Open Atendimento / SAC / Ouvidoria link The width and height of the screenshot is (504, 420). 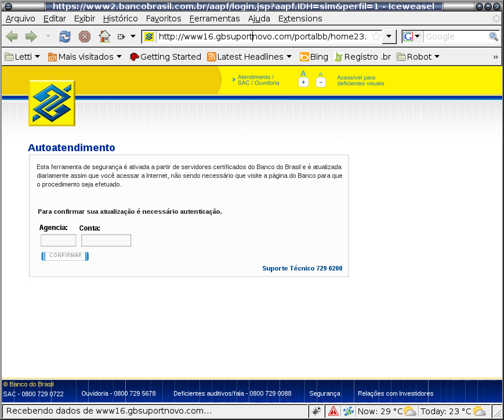(x=259, y=80)
